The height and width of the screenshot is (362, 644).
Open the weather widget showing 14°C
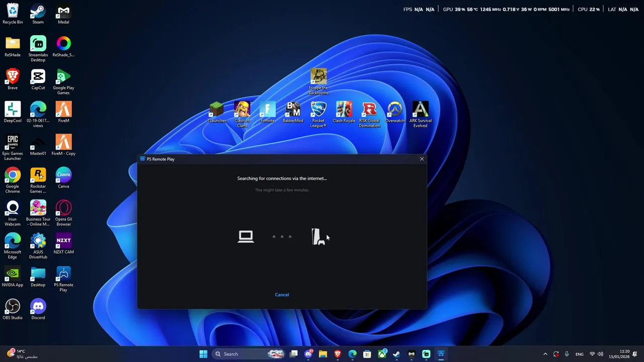tap(22, 354)
